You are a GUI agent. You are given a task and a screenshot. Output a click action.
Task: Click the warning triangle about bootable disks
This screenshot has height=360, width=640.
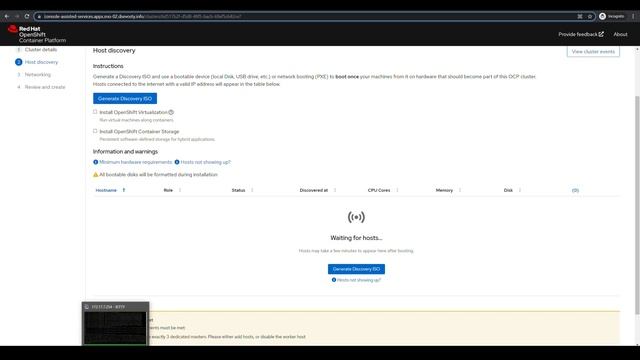96,175
